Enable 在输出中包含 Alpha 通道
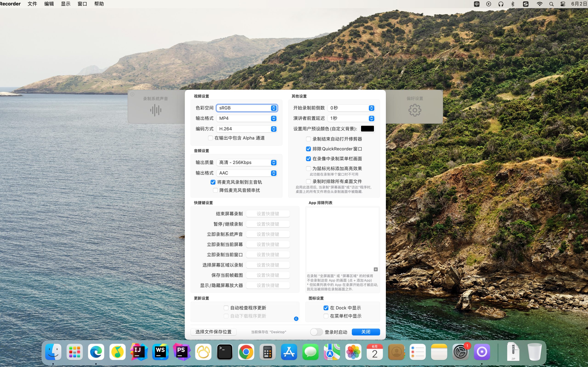 pyautogui.click(x=210, y=138)
